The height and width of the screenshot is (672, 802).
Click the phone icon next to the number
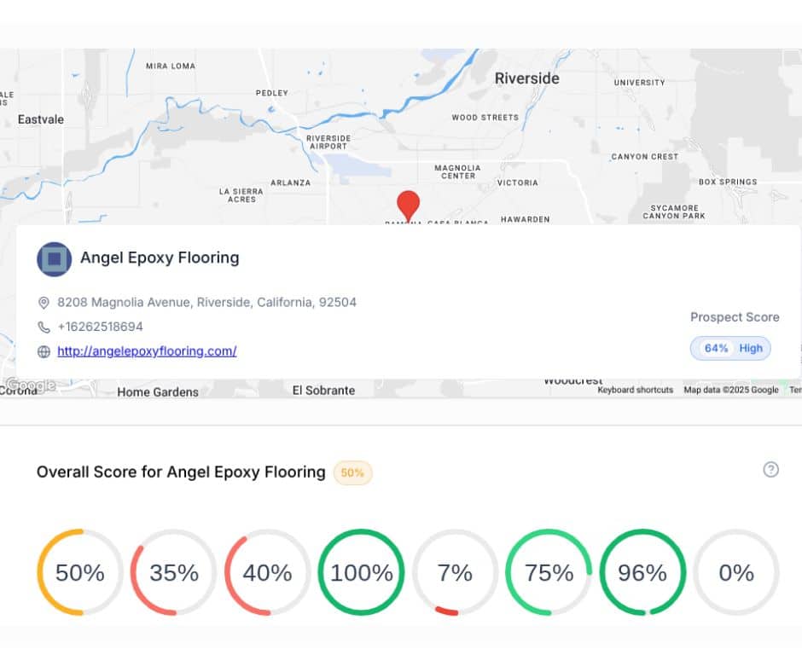click(x=44, y=327)
